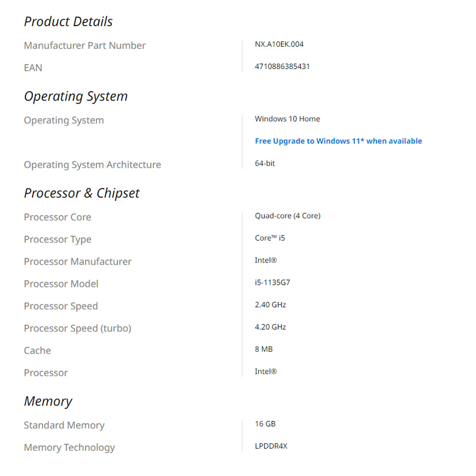Click the Core i5 processor type value
Screen dimensions: 476x476
click(x=270, y=238)
